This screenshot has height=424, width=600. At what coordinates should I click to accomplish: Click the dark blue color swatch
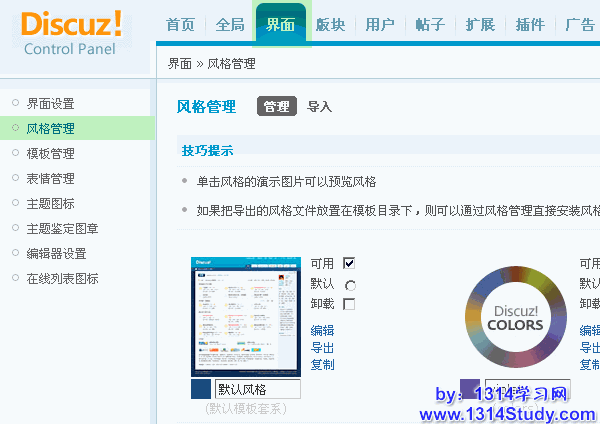(201, 390)
